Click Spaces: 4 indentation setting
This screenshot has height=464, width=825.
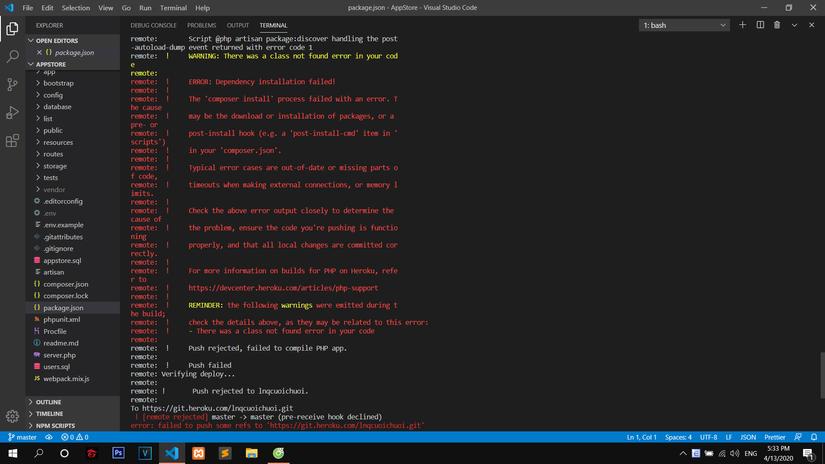(x=678, y=437)
